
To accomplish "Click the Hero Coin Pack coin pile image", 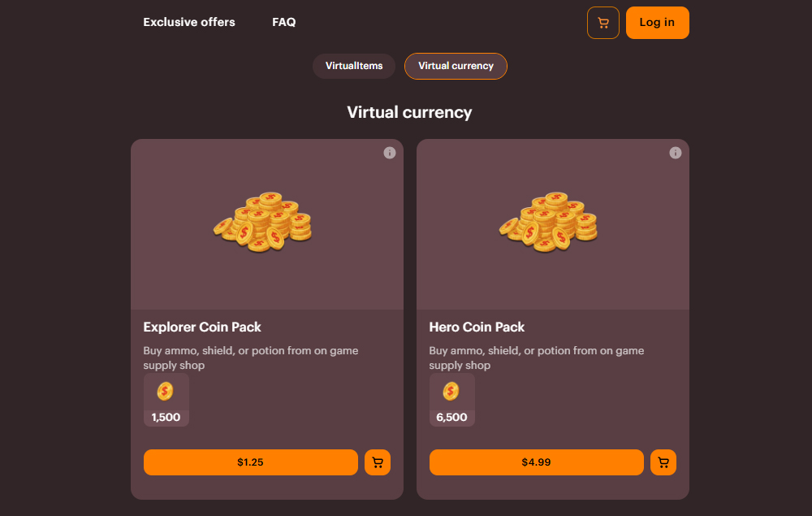I will pyautogui.click(x=548, y=222).
